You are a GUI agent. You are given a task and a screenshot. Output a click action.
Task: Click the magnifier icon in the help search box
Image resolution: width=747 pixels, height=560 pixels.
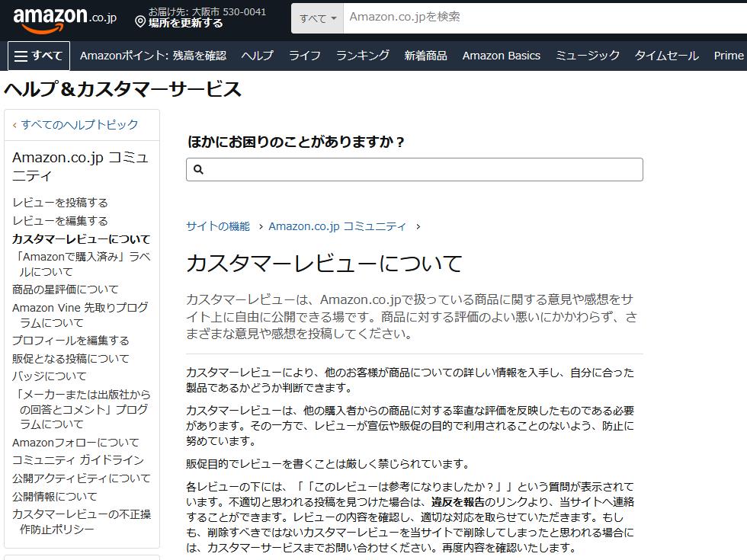point(197,168)
